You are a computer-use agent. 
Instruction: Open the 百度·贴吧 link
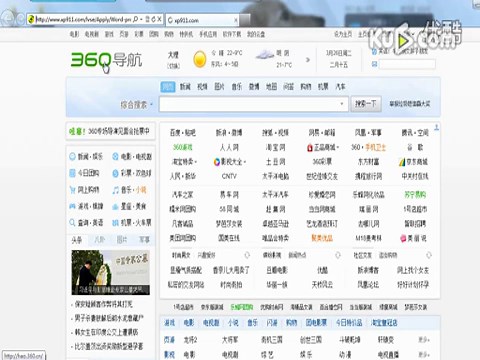pyautogui.click(x=183, y=133)
